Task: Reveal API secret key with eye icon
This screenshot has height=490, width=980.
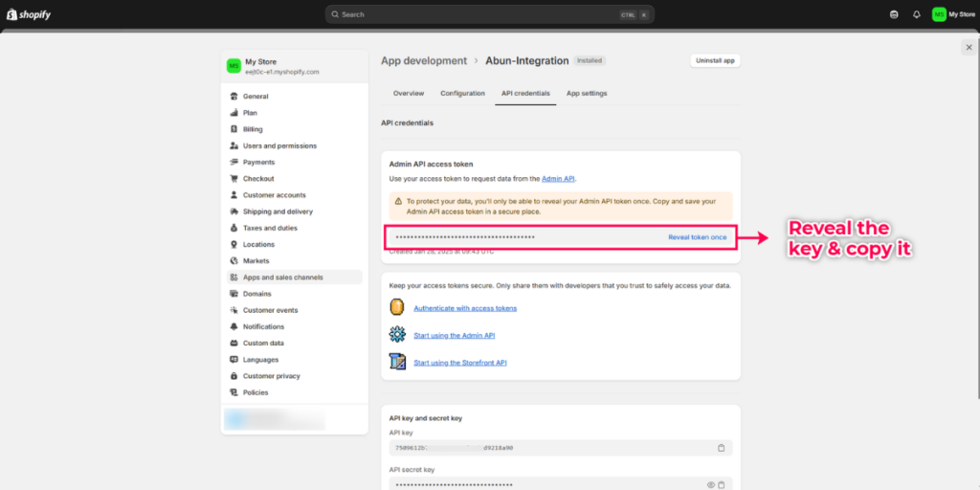Action: pyautogui.click(x=711, y=485)
